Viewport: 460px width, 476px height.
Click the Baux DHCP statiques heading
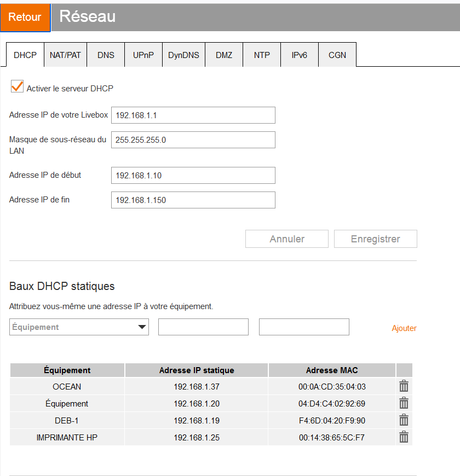[62, 286]
